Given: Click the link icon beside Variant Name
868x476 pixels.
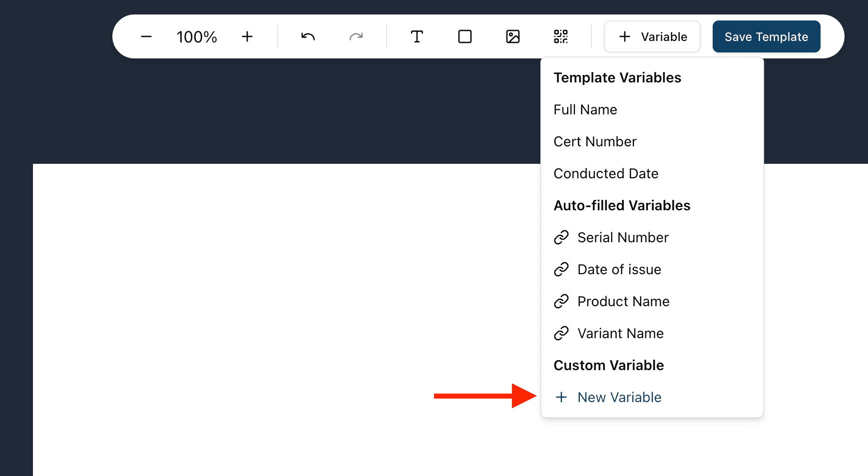Looking at the screenshot, I should click(x=561, y=333).
